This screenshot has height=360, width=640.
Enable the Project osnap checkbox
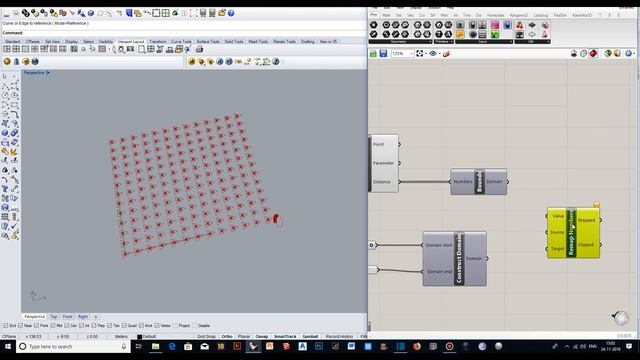pyautogui.click(x=176, y=326)
